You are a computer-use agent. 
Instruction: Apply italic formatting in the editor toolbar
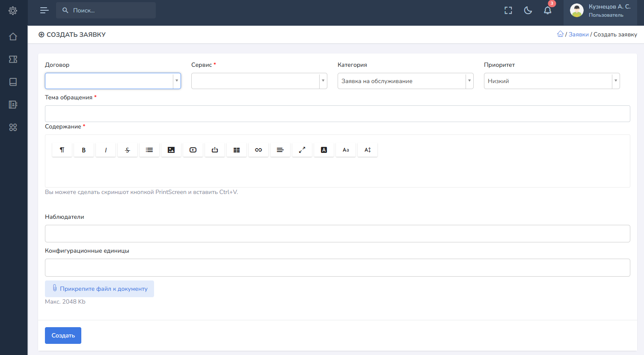tap(106, 150)
